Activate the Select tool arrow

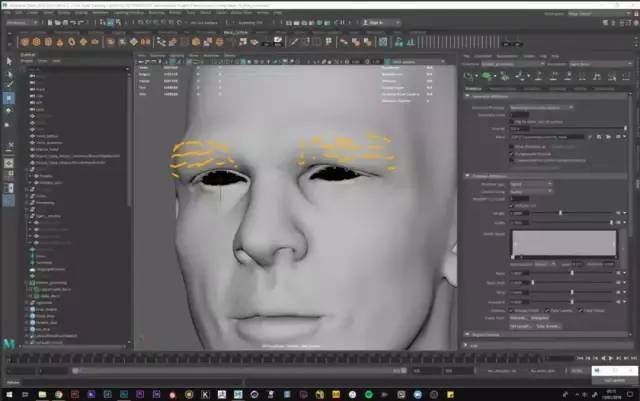pos(9,61)
